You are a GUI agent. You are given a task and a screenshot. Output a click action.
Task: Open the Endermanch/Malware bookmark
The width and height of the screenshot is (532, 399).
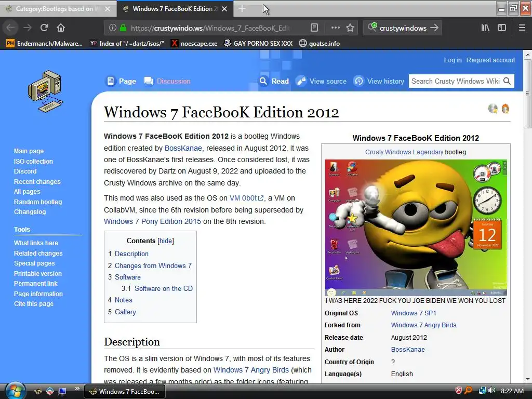pos(45,44)
